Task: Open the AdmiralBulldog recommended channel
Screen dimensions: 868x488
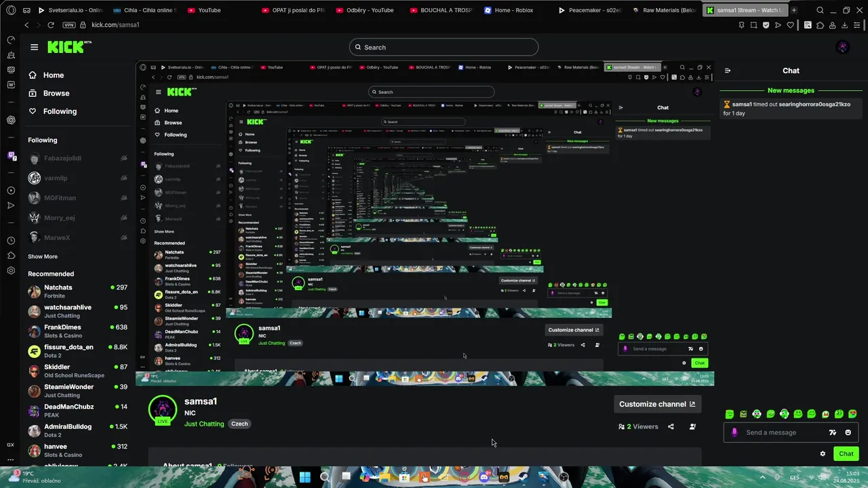Action: [x=77, y=431]
